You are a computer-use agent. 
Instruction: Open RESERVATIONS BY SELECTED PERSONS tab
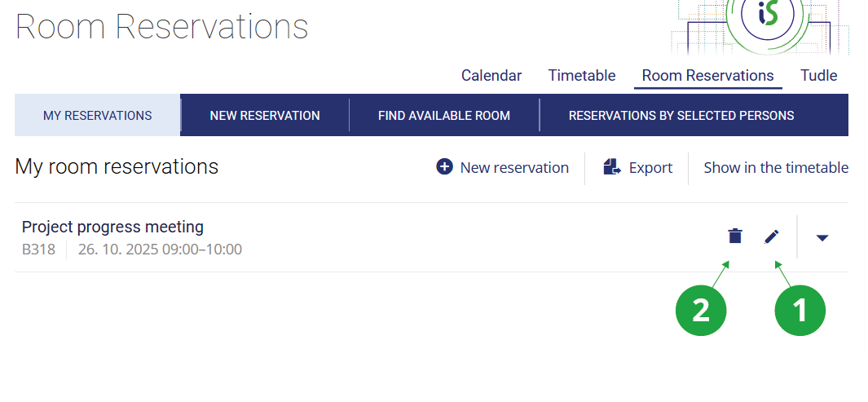pos(681,115)
